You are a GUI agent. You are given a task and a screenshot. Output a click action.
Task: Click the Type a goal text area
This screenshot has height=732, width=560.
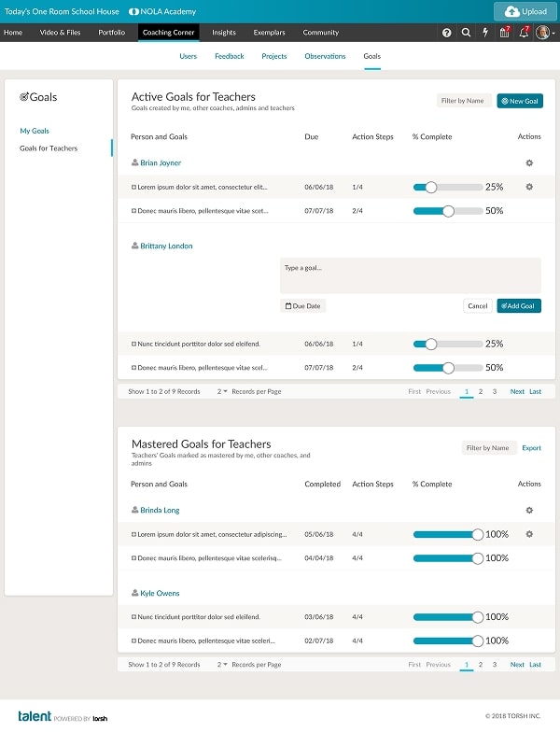(x=411, y=275)
